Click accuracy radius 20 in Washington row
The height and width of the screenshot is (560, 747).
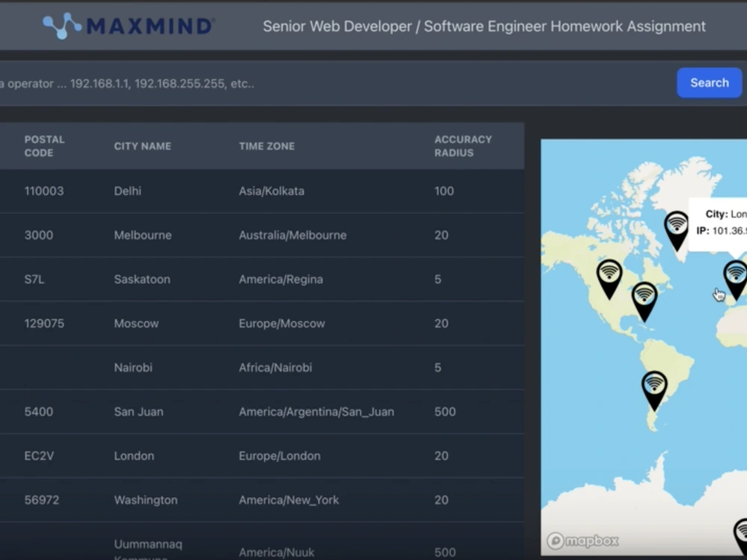coord(441,500)
